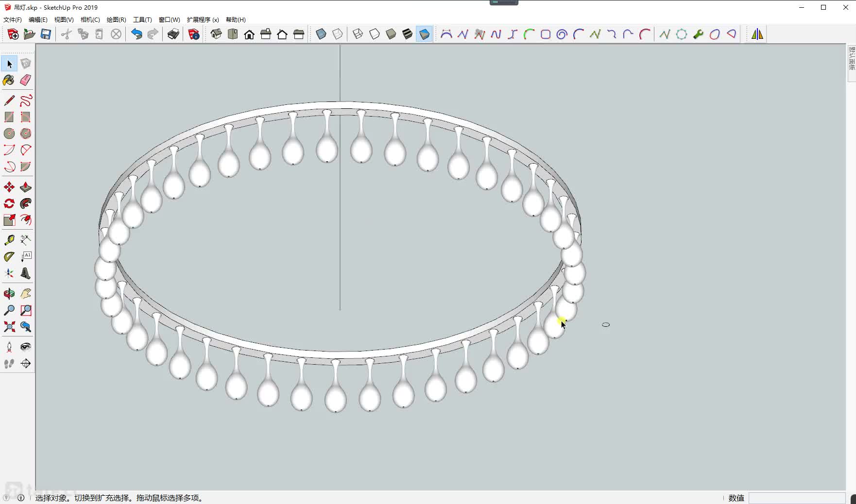This screenshot has width=856, height=504.
Task: Activate the Move tool
Action: [9, 187]
